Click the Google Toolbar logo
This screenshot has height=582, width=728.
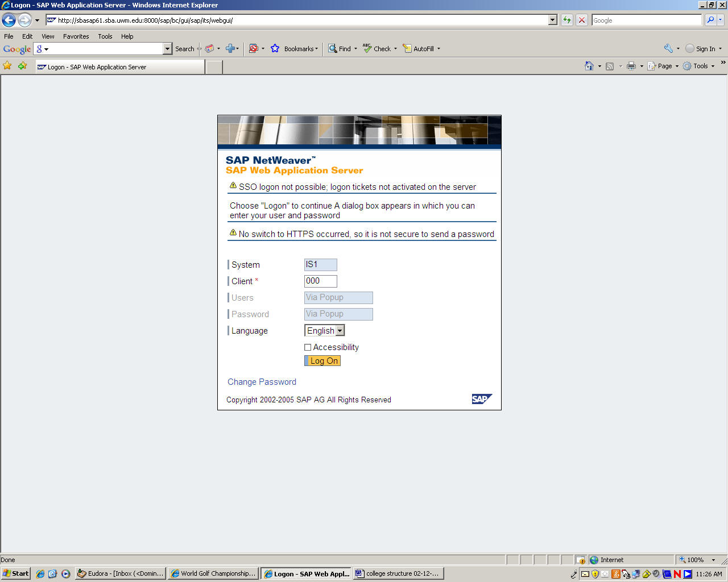click(x=17, y=49)
